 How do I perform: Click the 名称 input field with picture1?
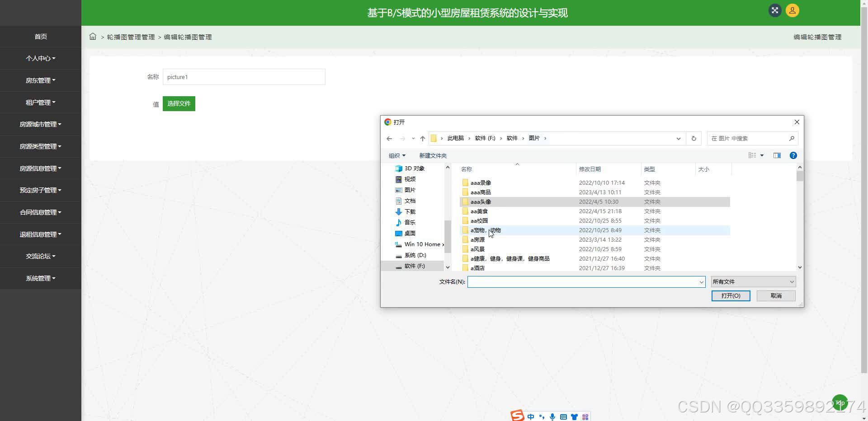pos(244,77)
